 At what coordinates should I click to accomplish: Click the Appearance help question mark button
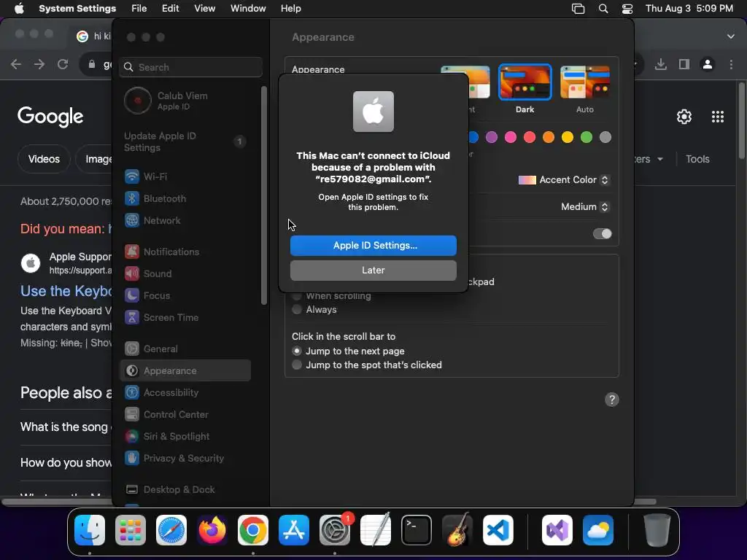(x=612, y=400)
